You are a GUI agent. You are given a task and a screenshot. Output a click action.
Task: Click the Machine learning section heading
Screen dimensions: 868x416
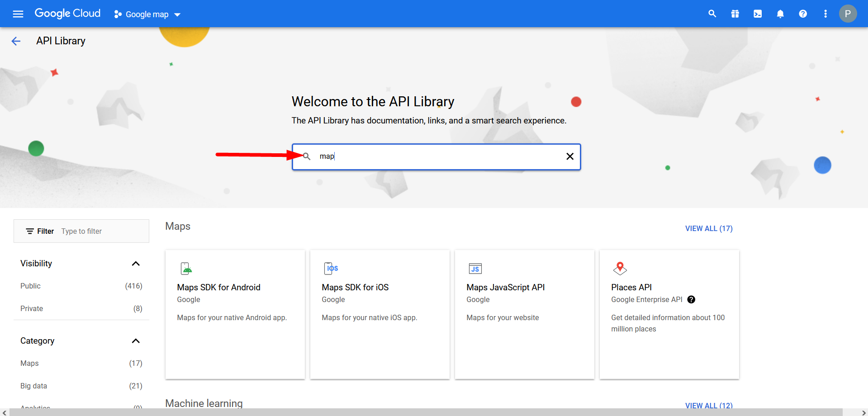tap(204, 403)
